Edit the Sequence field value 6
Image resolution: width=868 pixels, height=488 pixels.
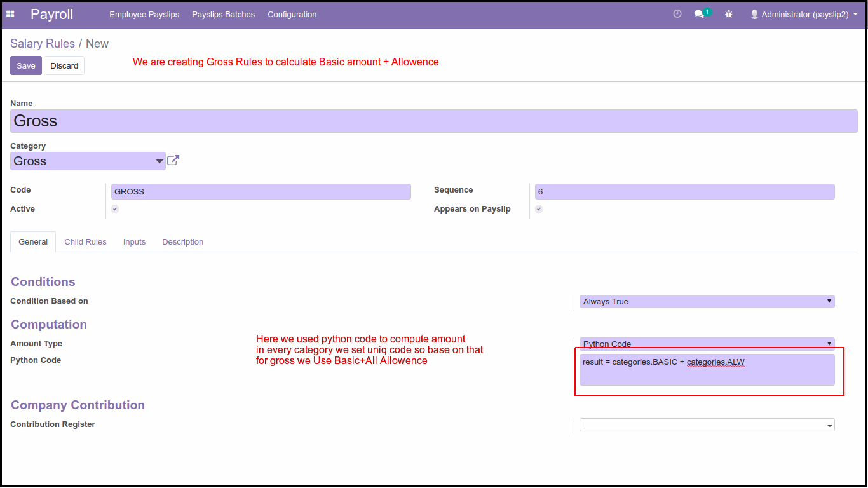tap(684, 191)
